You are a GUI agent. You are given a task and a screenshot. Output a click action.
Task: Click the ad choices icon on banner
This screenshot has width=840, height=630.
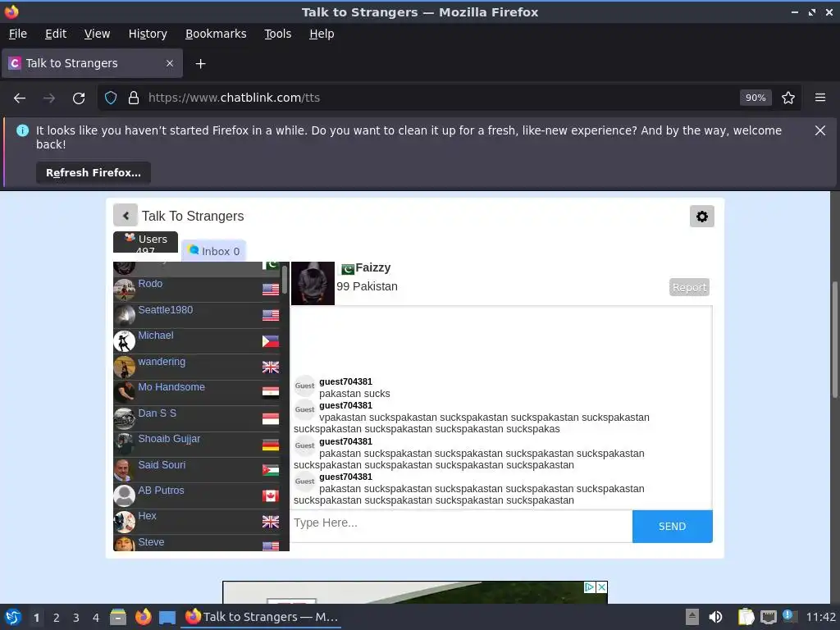coord(589,587)
